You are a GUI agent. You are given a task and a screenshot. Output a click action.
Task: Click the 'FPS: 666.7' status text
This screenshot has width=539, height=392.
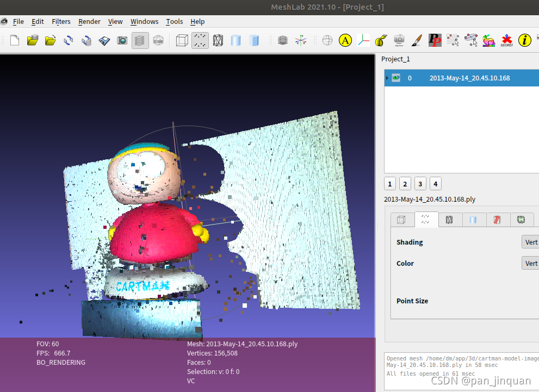(x=53, y=353)
